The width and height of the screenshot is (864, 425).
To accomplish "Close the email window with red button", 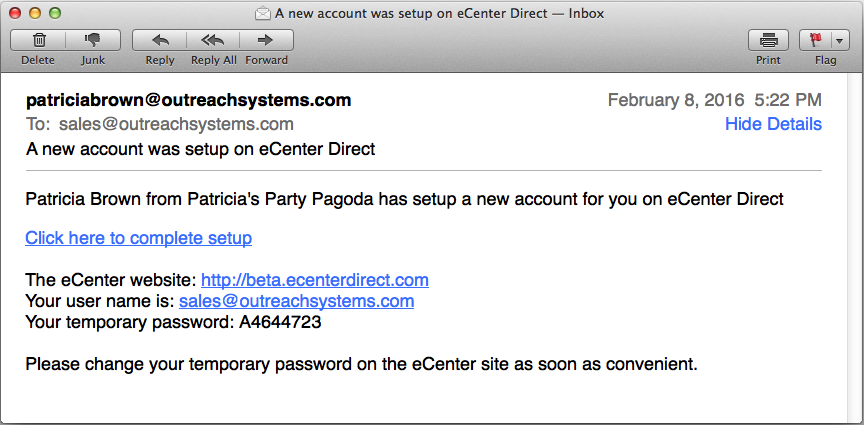I will click(15, 14).
